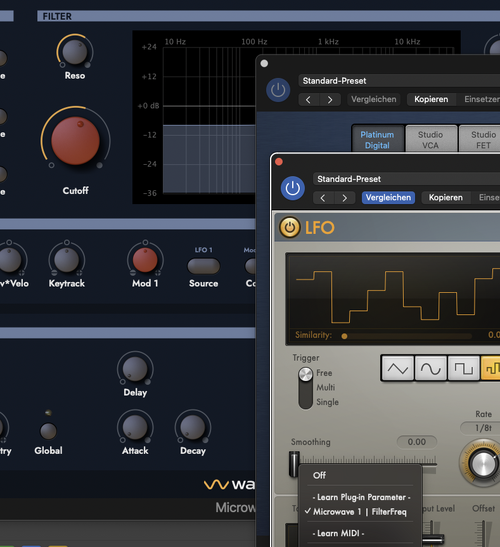The image size is (500, 547).
Task: Select the sine waveform icon
Action: pos(430,368)
